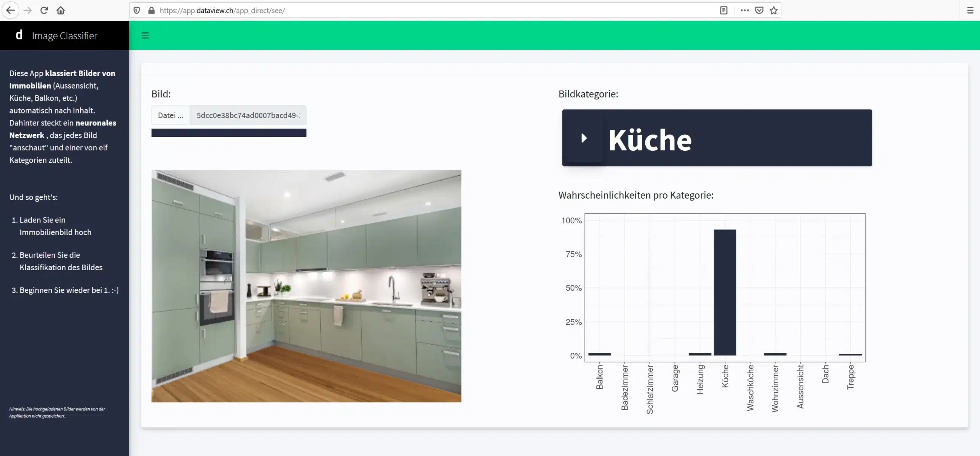Click the tall Küche bar in chart
This screenshot has height=456, width=980.
point(725,292)
